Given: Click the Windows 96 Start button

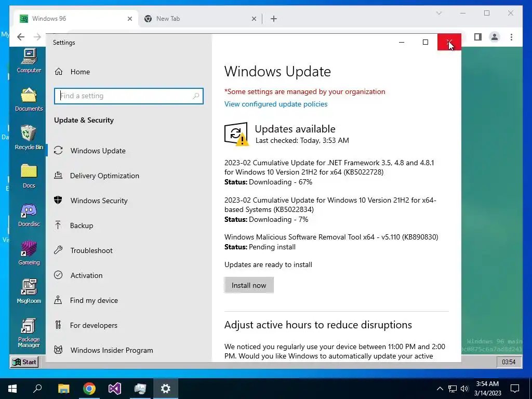Looking at the screenshot, I should click(24, 362).
